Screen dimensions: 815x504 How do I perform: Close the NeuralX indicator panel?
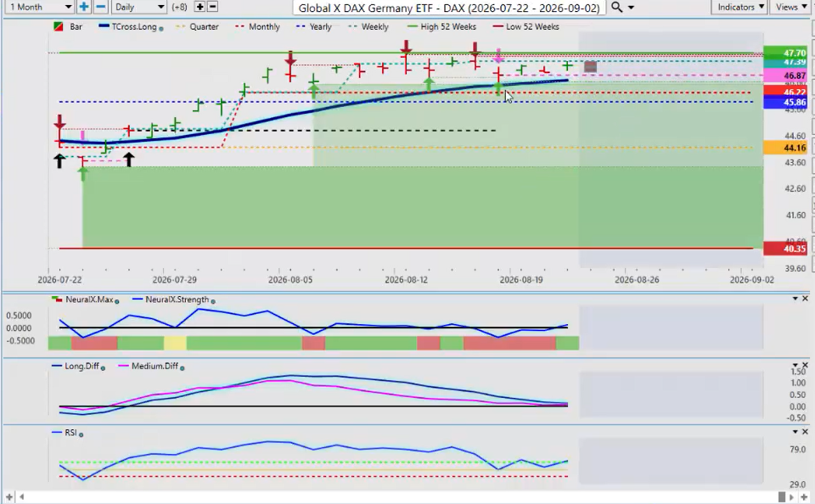tap(805, 299)
